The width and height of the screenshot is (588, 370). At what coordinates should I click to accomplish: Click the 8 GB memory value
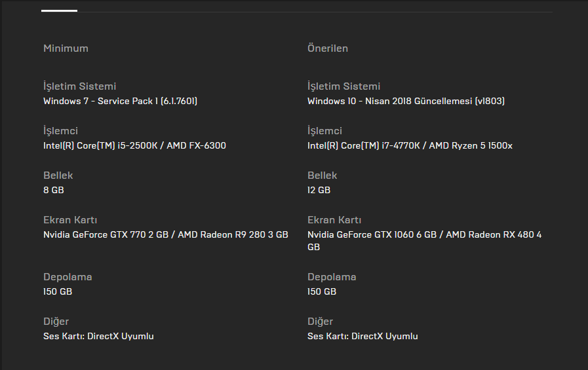pyautogui.click(x=54, y=190)
